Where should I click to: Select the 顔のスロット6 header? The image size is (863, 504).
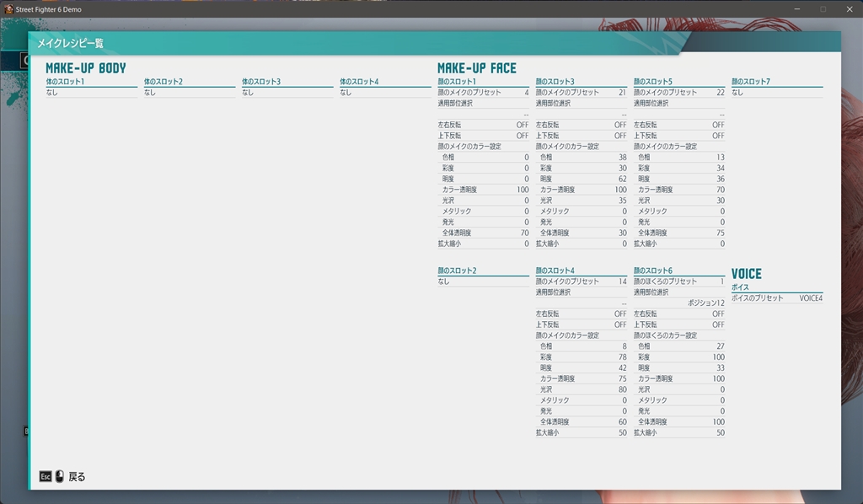pyautogui.click(x=653, y=271)
